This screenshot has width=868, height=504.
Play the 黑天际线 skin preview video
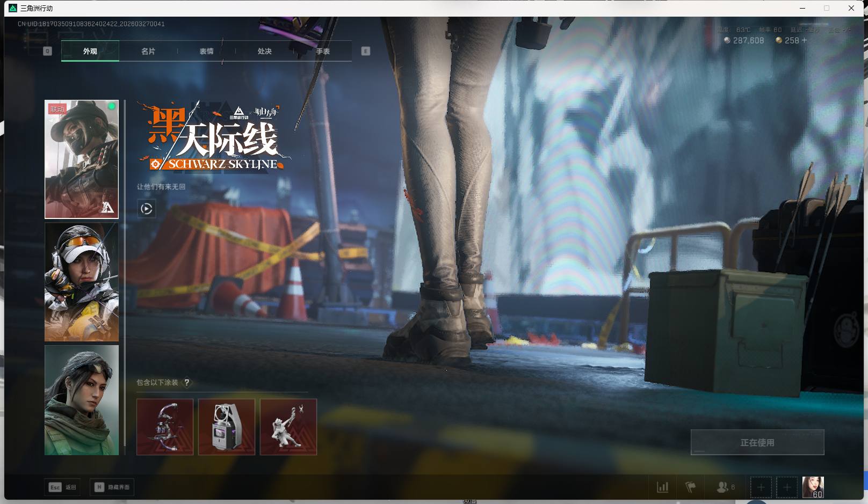point(147,209)
